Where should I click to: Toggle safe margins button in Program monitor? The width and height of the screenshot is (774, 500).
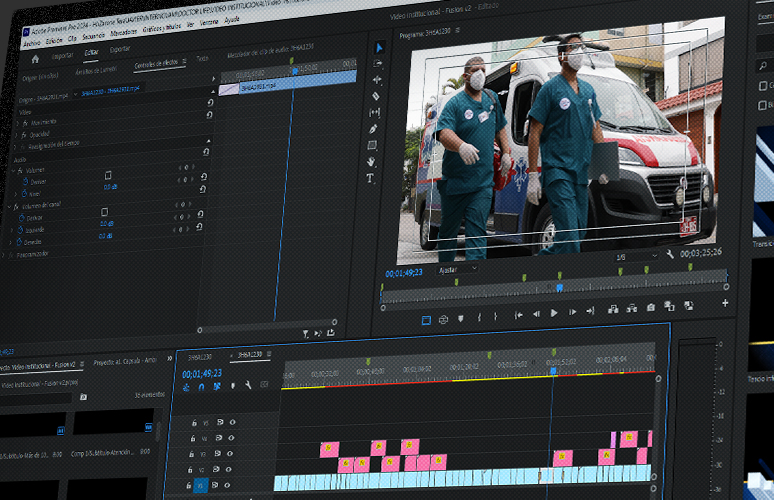click(x=426, y=321)
